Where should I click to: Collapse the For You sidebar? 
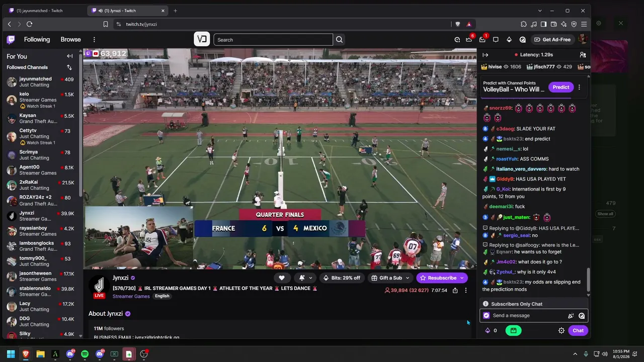[69, 56]
